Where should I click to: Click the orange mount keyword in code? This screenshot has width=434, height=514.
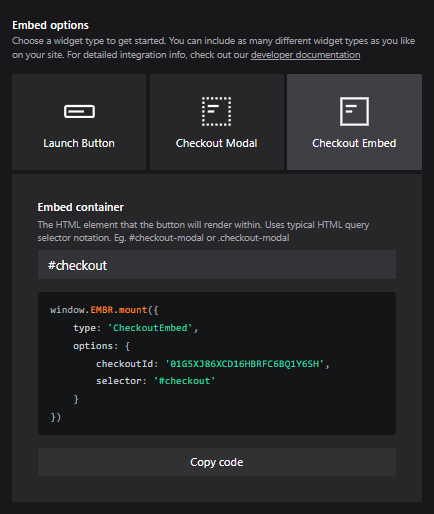(133, 310)
